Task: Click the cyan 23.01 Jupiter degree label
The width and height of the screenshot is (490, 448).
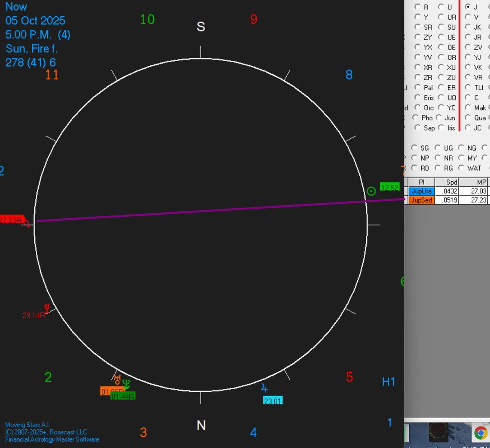Action: 273,401
